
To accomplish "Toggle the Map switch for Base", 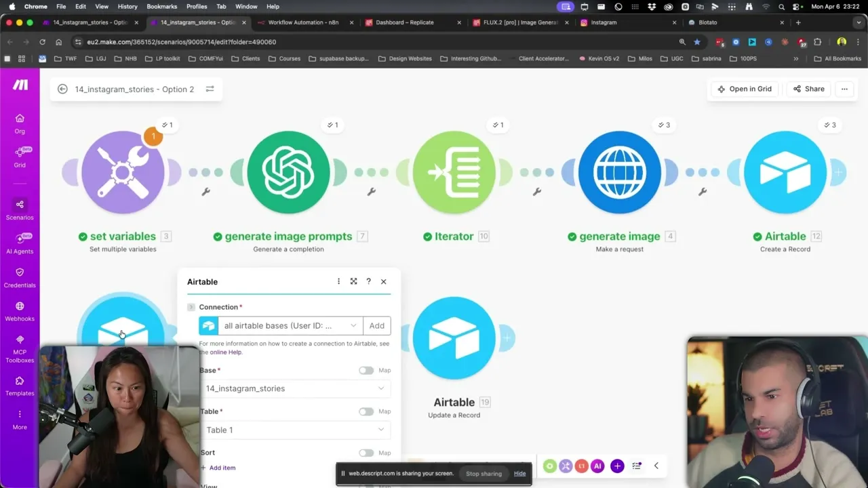I will pos(366,370).
